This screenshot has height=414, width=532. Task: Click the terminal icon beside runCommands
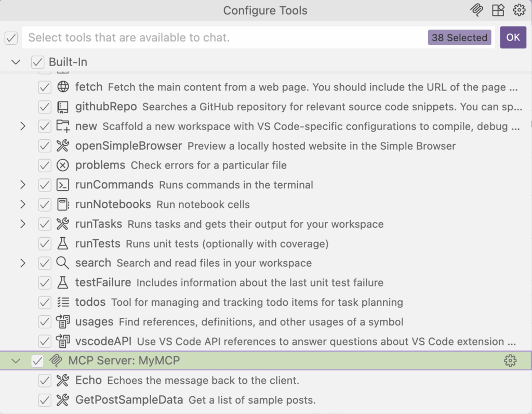click(62, 185)
